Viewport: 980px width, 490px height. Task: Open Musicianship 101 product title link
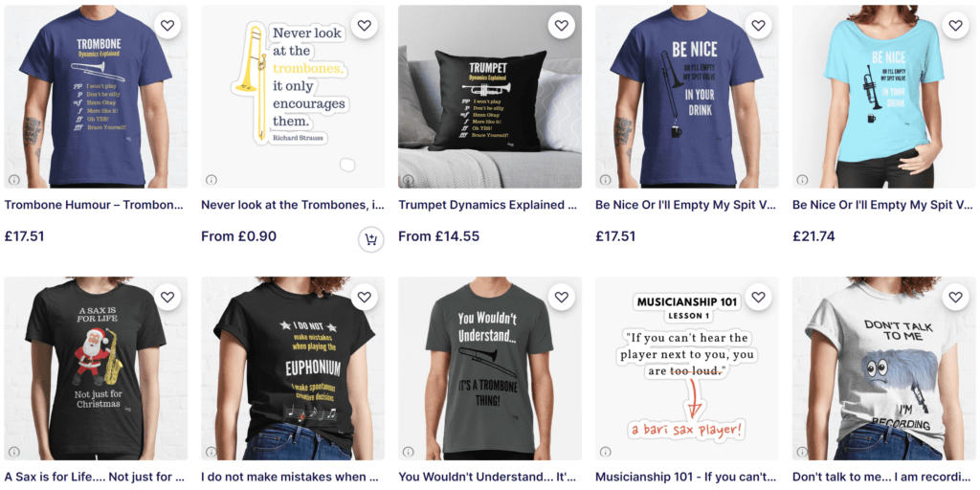[686, 477]
